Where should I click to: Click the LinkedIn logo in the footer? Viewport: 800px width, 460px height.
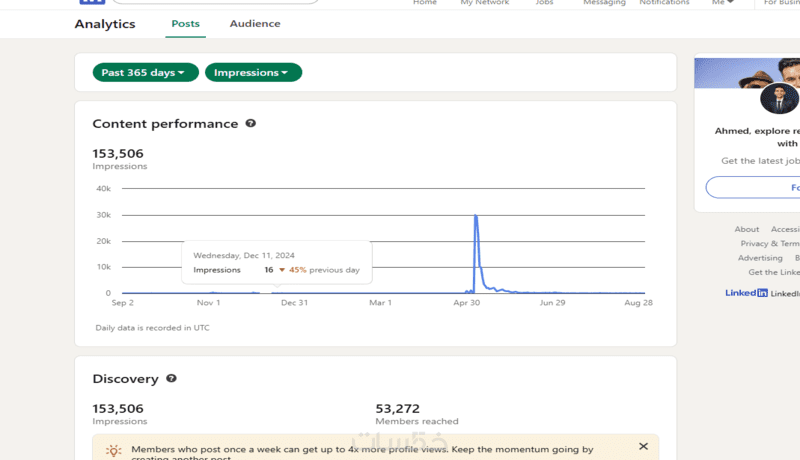[747, 293]
